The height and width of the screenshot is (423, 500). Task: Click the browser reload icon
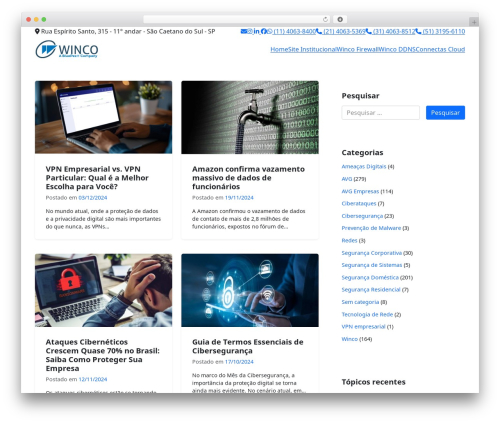325,19
